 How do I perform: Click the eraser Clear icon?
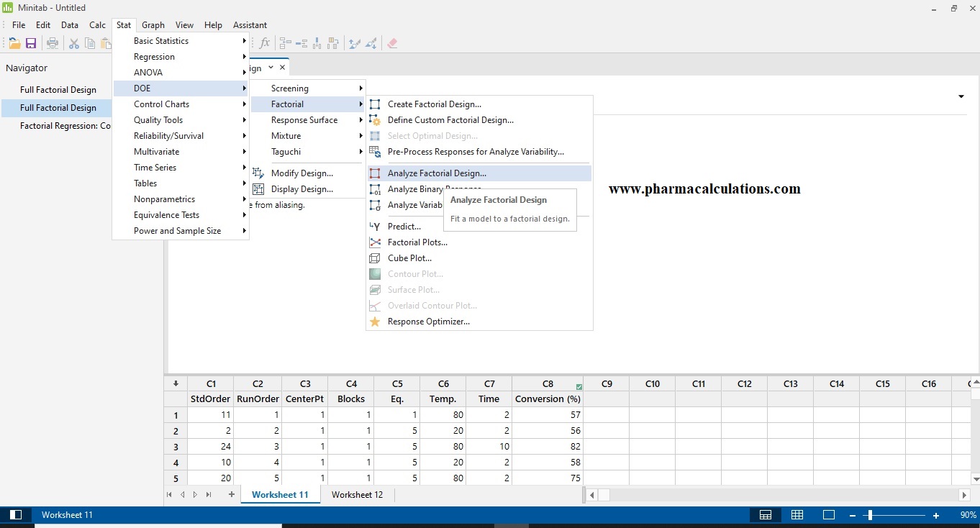pos(393,43)
